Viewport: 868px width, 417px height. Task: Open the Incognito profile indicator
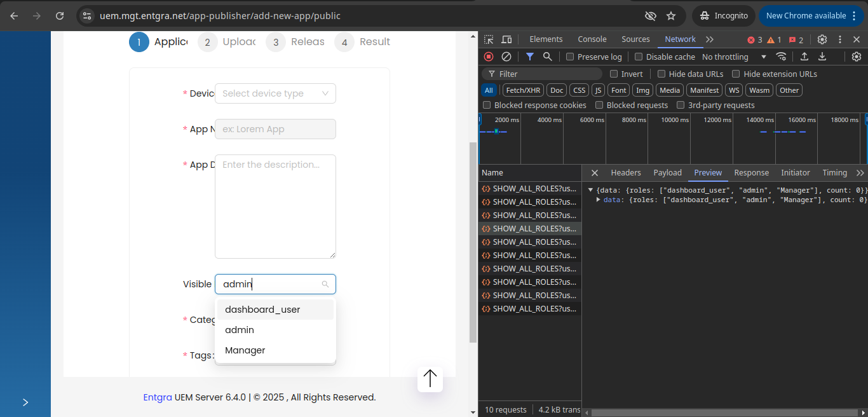723,16
